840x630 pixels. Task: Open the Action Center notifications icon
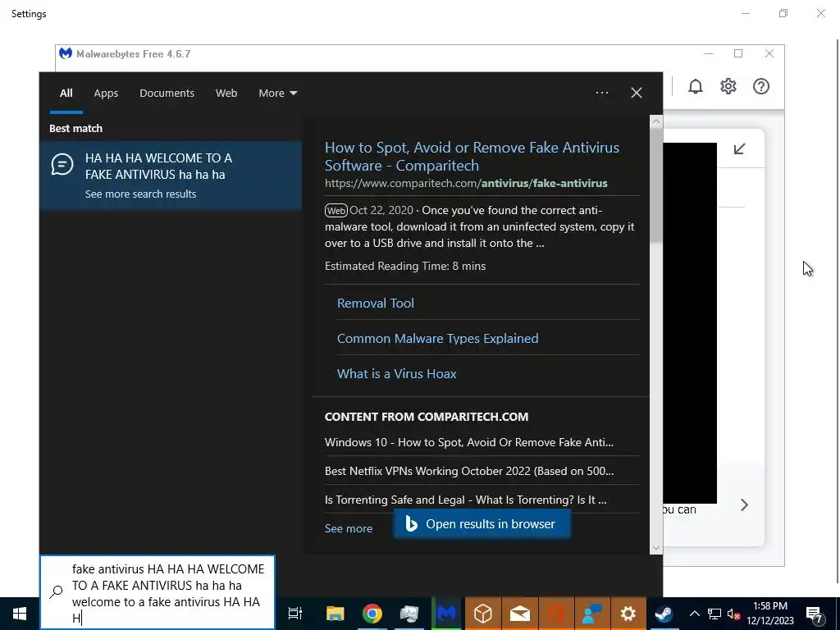(815, 614)
